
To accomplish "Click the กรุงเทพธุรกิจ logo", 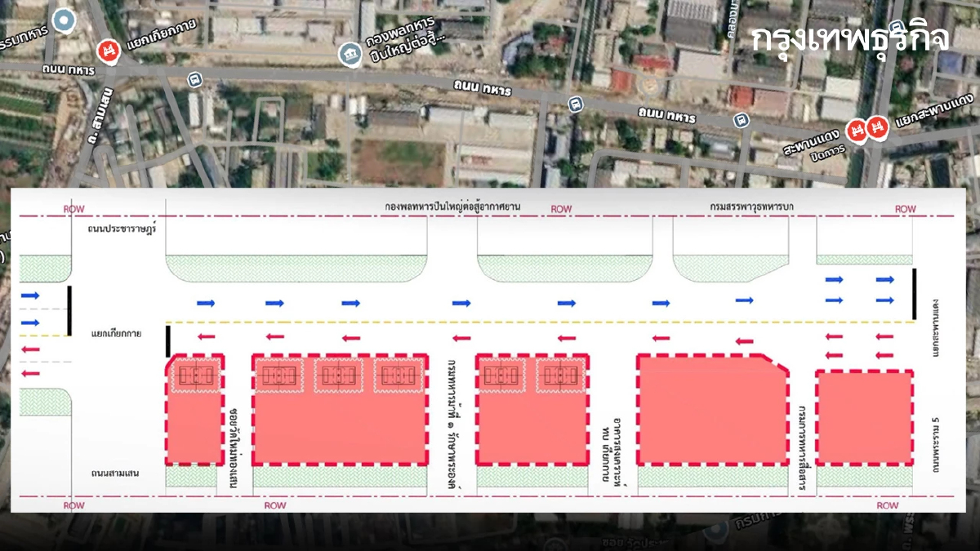I will point(851,38).
